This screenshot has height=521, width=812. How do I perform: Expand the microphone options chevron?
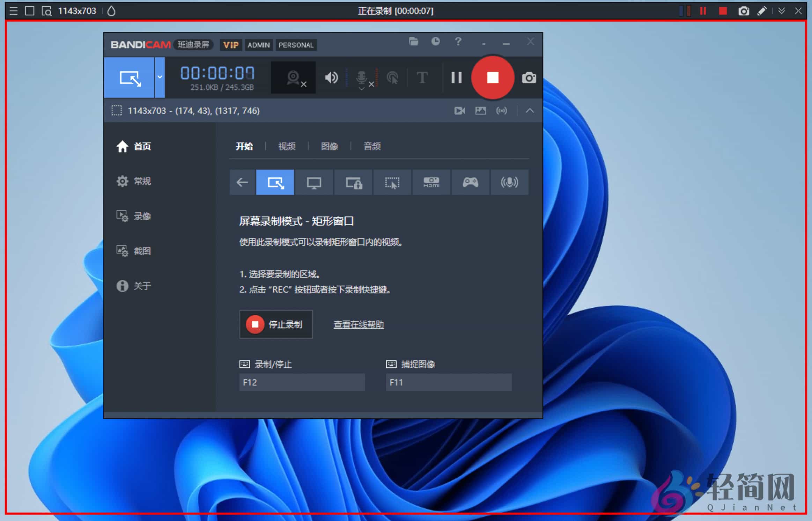(x=361, y=90)
